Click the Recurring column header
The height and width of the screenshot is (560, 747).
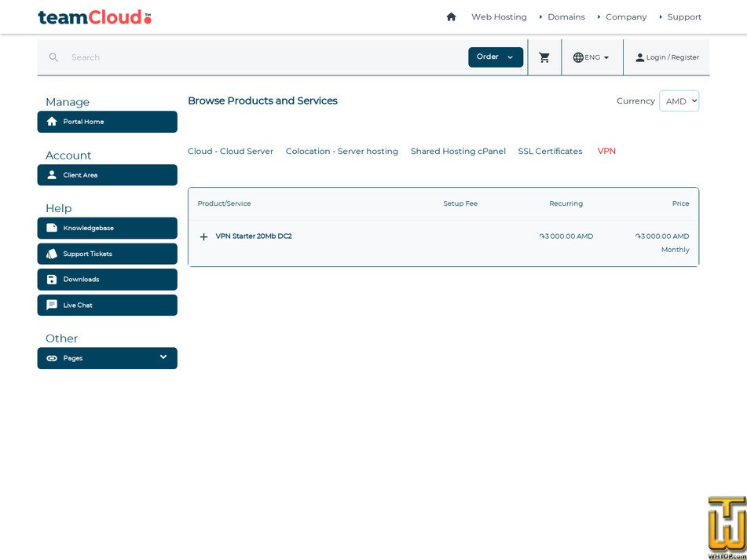point(566,203)
